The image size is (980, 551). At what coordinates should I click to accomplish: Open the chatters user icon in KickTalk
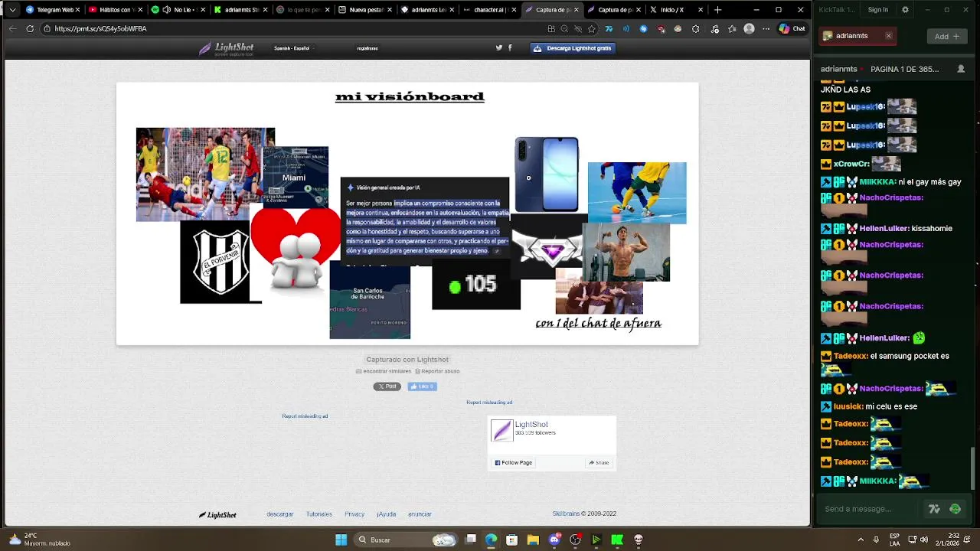coord(961,69)
